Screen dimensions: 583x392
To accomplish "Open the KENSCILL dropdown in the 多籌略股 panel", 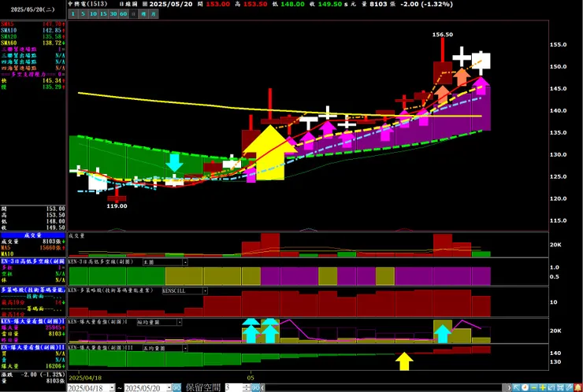I will [205, 291].
